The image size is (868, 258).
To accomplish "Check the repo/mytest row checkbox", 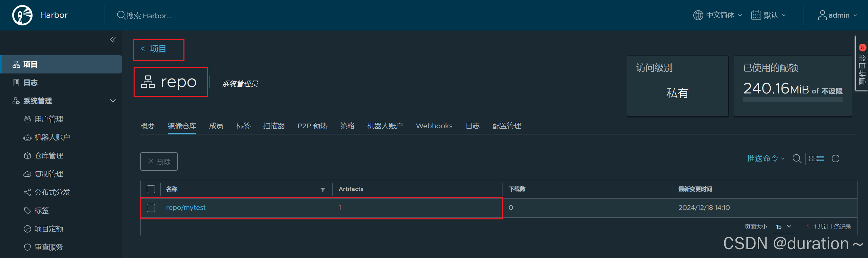I will coord(151,208).
